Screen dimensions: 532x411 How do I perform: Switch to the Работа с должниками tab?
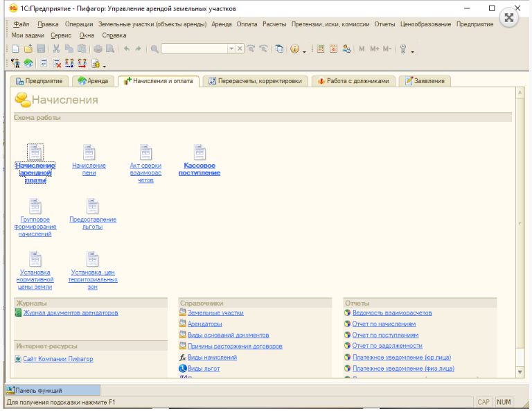tap(356, 81)
